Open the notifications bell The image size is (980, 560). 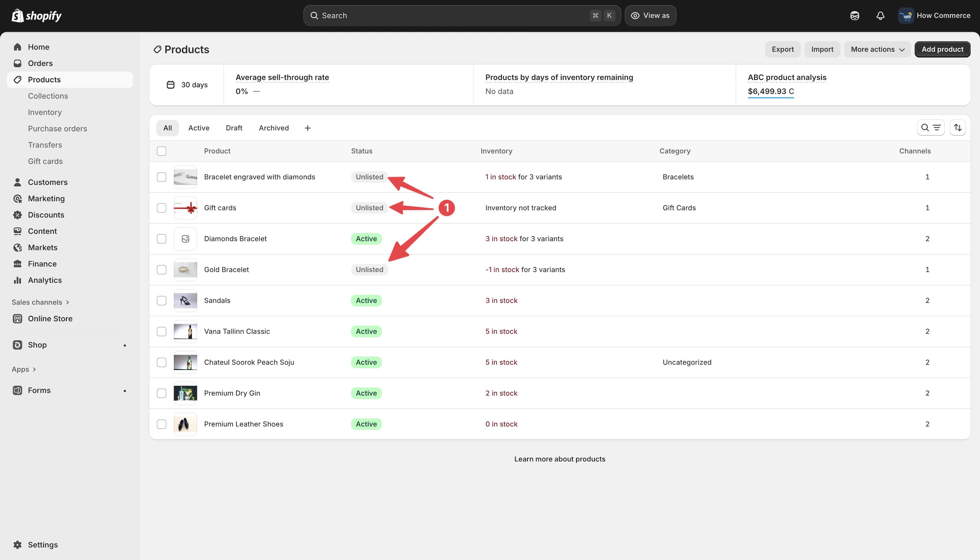point(880,16)
